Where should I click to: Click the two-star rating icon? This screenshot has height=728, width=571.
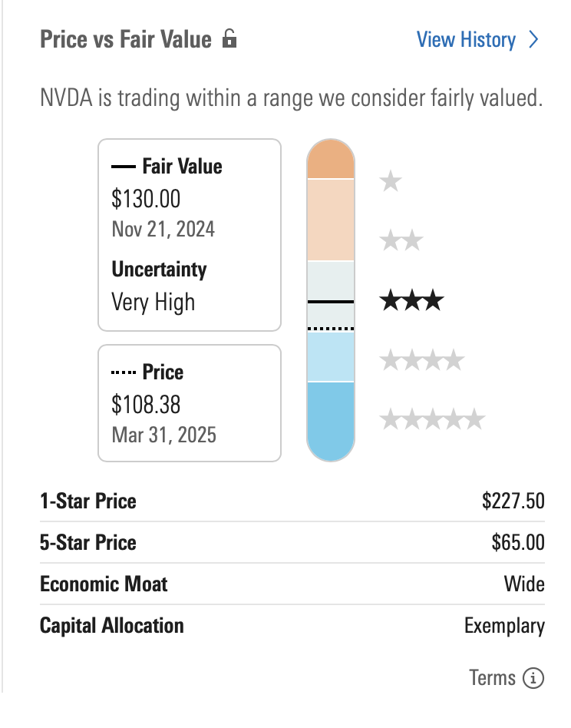tap(401, 241)
